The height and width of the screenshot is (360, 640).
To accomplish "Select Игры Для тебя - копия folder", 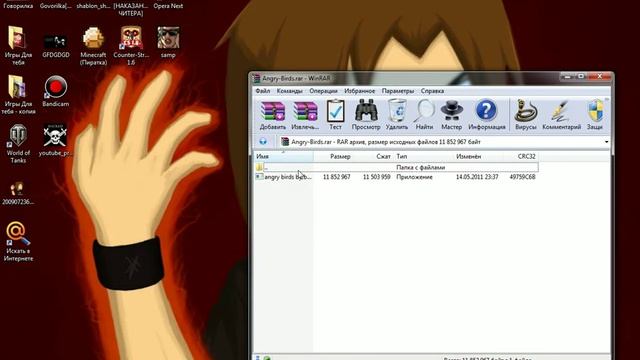I will (18, 95).
